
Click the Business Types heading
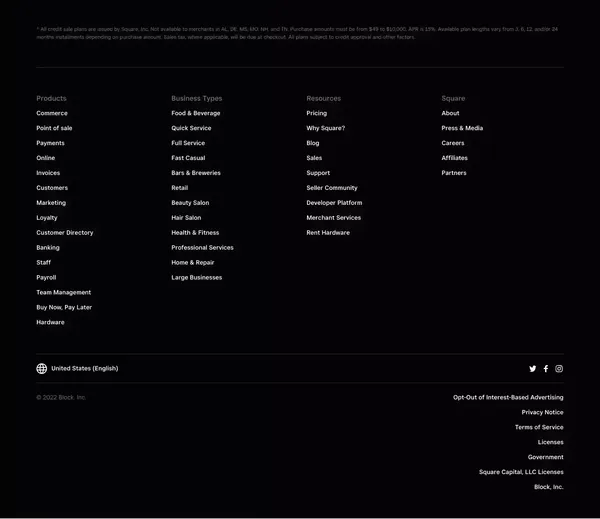coord(197,98)
